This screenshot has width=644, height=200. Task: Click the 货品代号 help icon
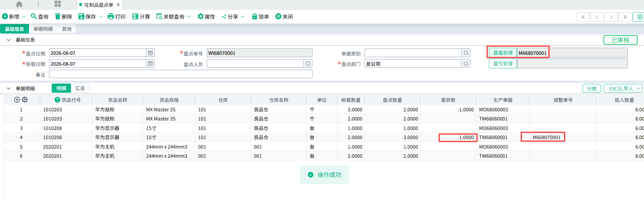click(x=57, y=100)
